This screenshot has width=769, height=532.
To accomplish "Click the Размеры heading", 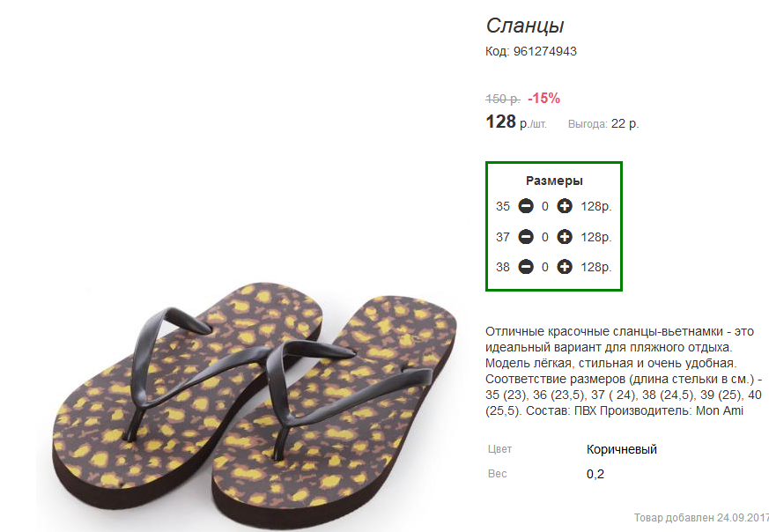I will click(x=554, y=181).
